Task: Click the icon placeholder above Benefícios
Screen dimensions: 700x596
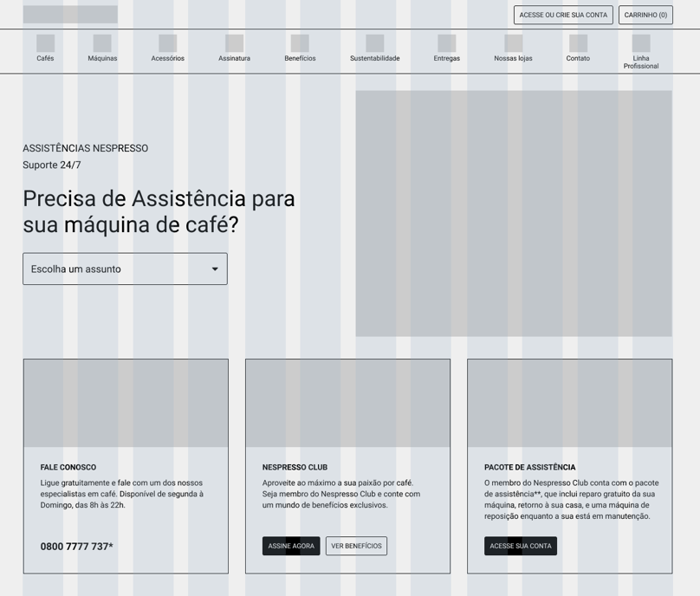Action: click(300, 43)
